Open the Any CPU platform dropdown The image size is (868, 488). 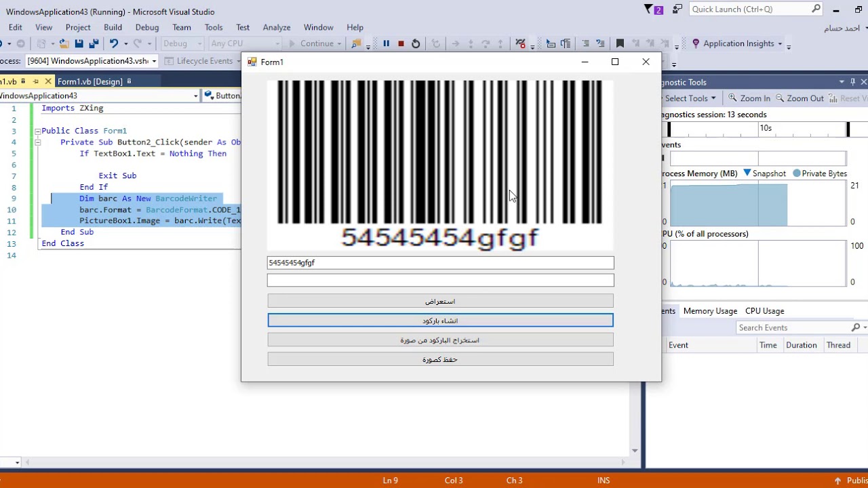277,43
